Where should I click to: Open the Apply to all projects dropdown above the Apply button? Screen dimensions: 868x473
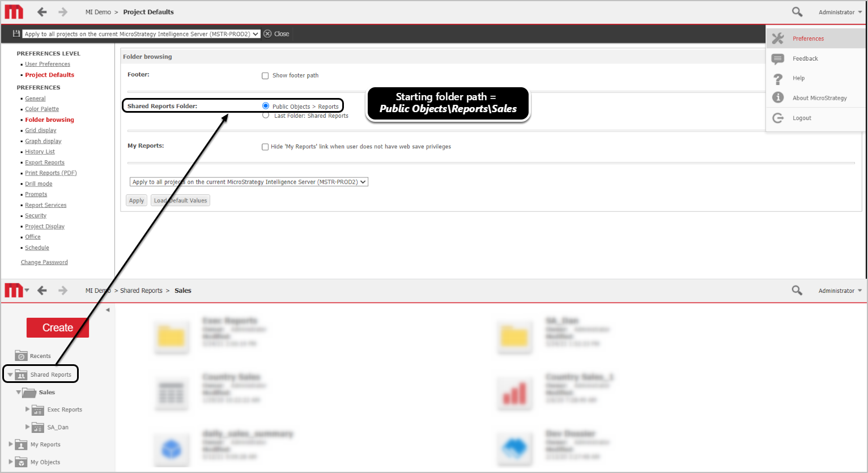tap(249, 182)
